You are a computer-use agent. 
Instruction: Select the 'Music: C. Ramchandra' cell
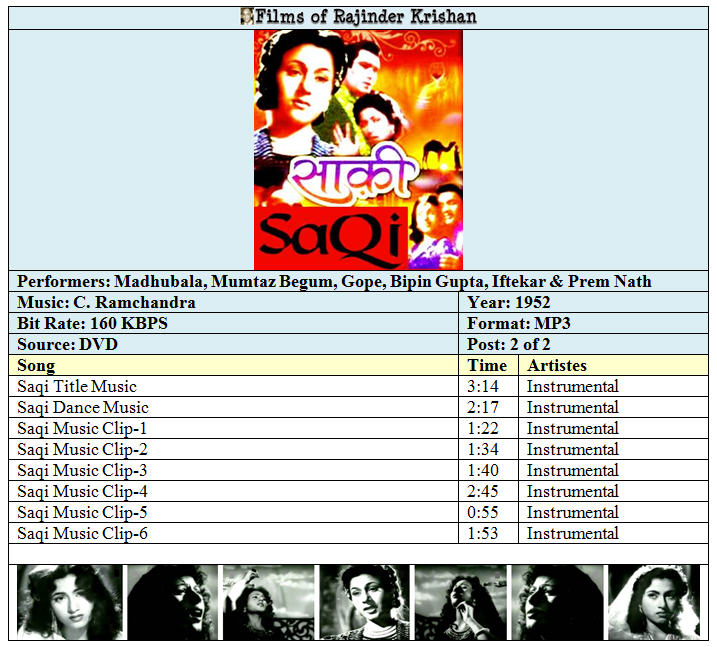point(233,302)
